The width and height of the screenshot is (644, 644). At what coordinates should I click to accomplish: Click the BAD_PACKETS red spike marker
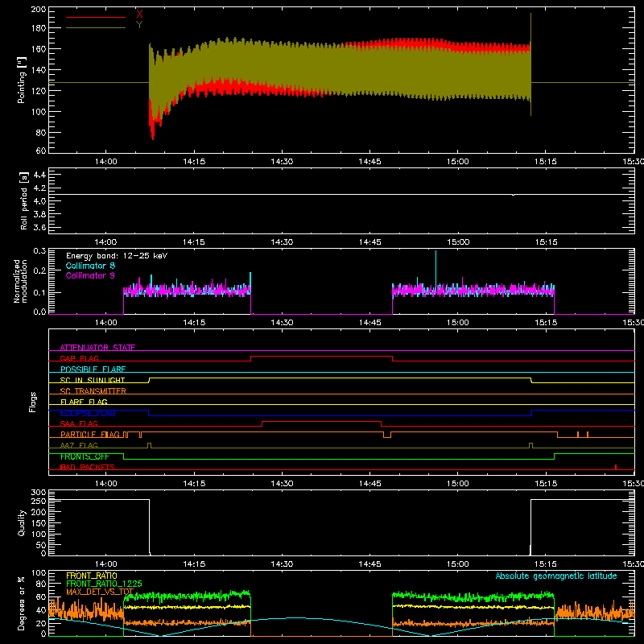616,467
